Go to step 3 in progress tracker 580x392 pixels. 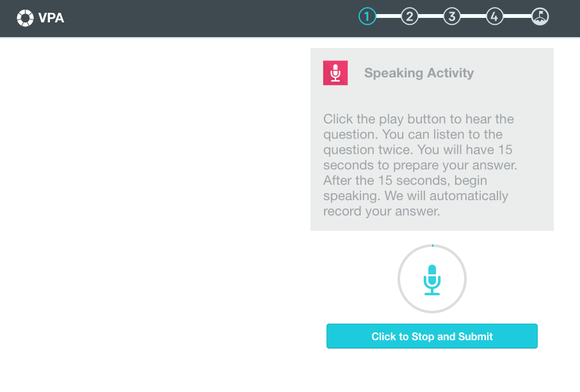pyautogui.click(x=452, y=17)
